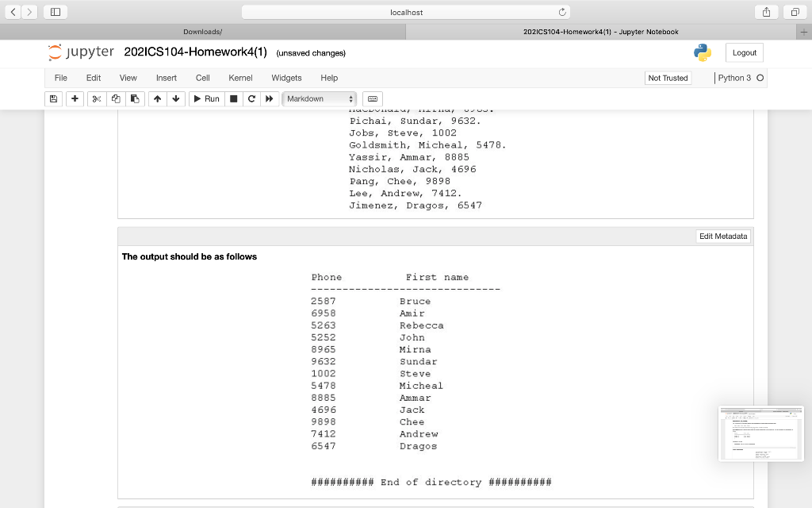Click the Safari address bar showing localhost

coord(406,12)
